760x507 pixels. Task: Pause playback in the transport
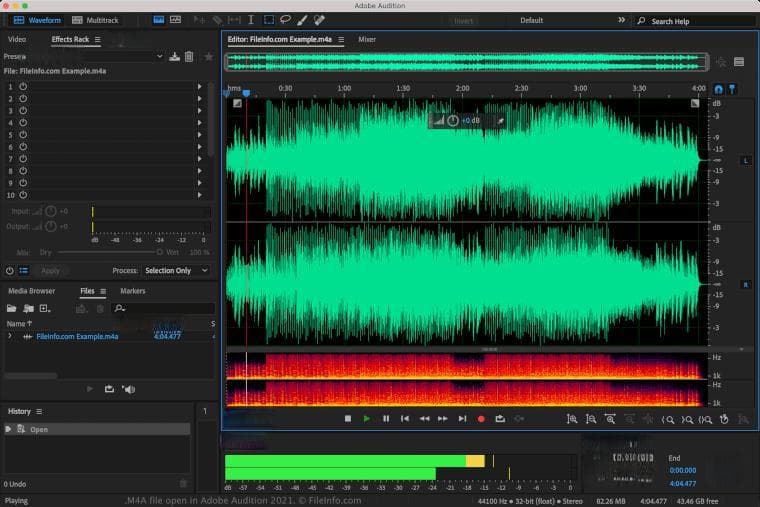[x=386, y=419]
